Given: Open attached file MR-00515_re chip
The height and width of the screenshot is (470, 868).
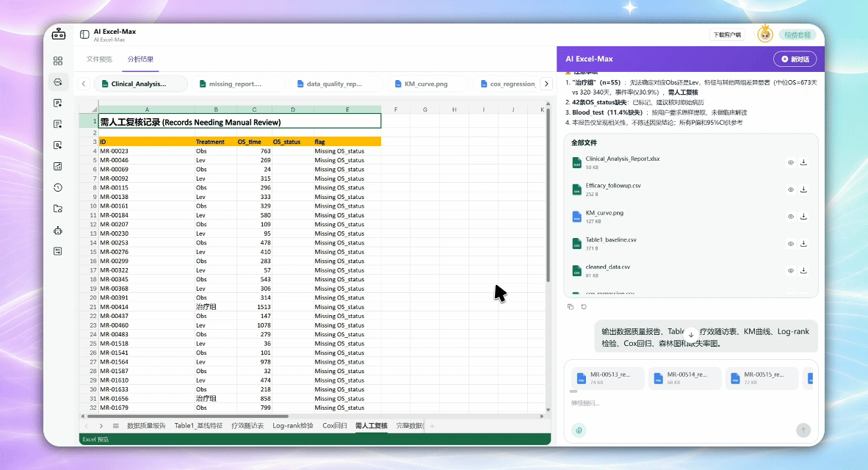Looking at the screenshot, I should point(762,378).
